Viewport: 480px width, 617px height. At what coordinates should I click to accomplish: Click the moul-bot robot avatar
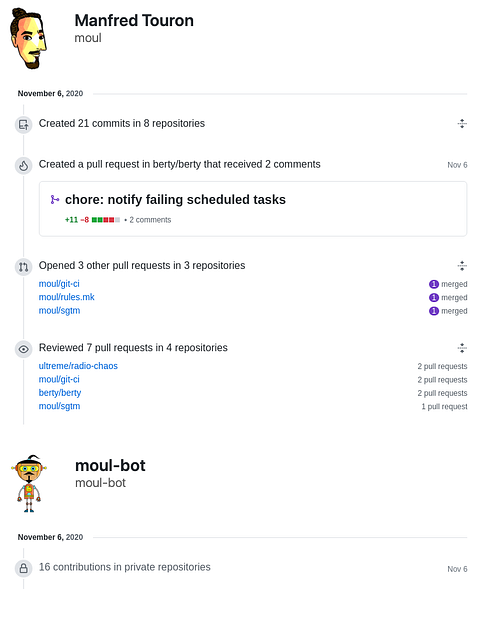coord(29,484)
